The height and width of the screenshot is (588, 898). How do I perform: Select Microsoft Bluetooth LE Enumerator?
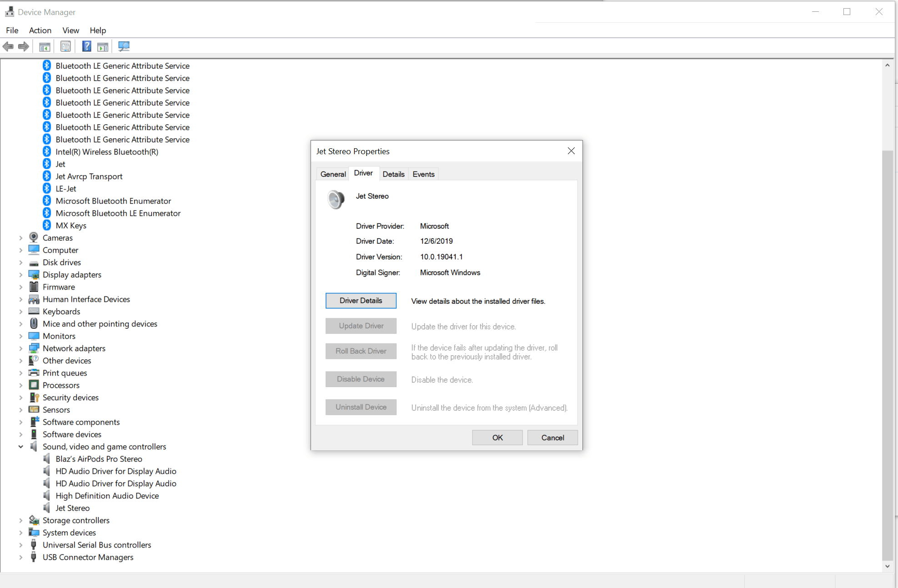tap(118, 213)
